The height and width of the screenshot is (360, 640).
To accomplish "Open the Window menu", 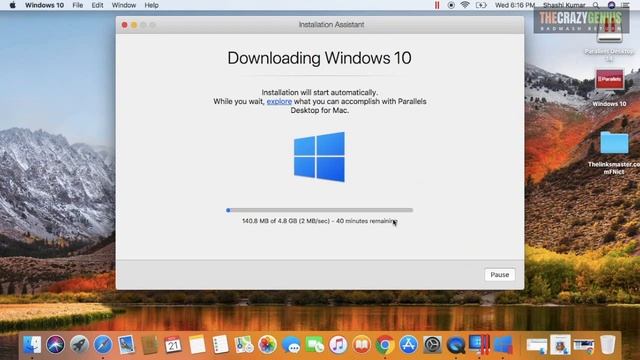I will tap(124, 5).
